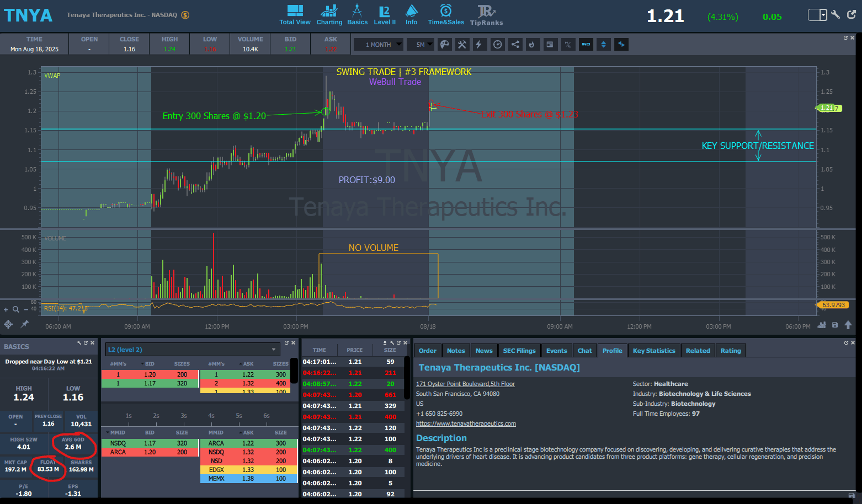Switch to the Events tab
The height and width of the screenshot is (504, 862).
[556, 351]
